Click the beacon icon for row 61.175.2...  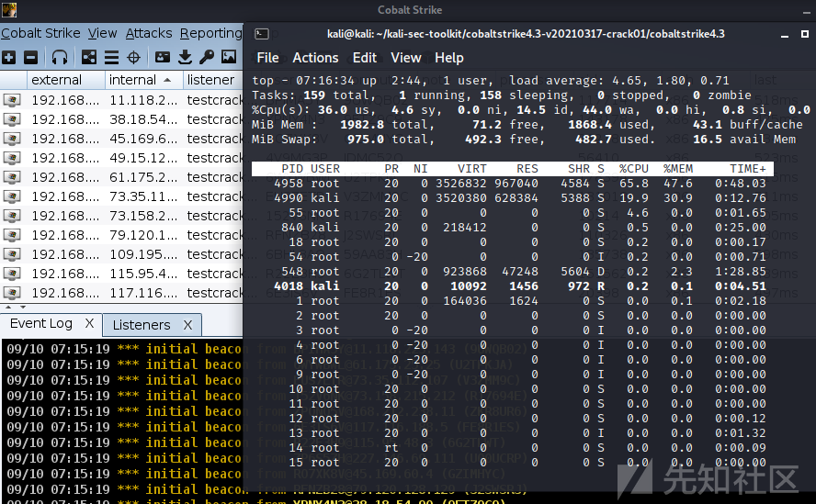pyautogui.click(x=13, y=177)
